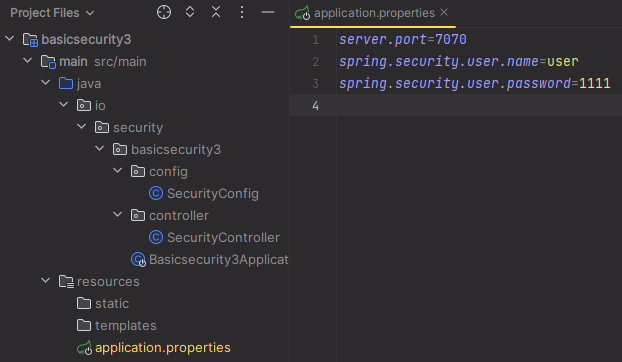Click line number 1 in the gutter

click(315, 40)
